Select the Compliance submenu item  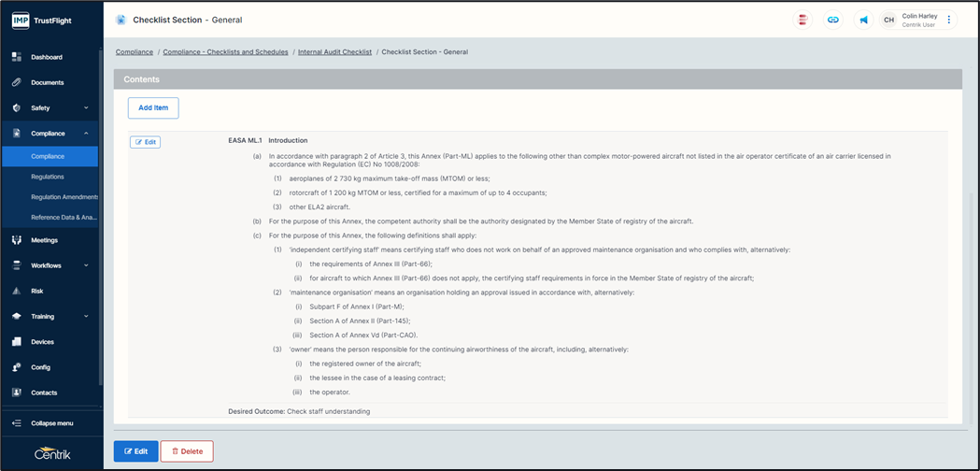coord(50,156)
